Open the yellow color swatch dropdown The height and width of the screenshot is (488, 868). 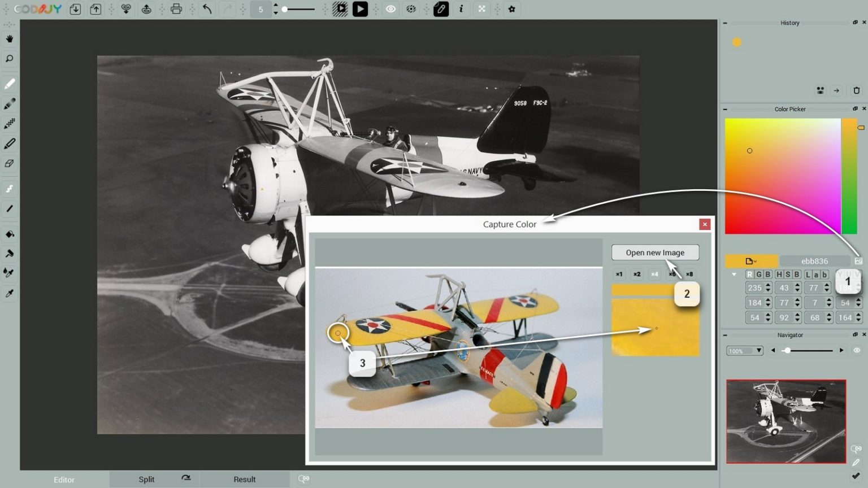(x=751, y=261)
